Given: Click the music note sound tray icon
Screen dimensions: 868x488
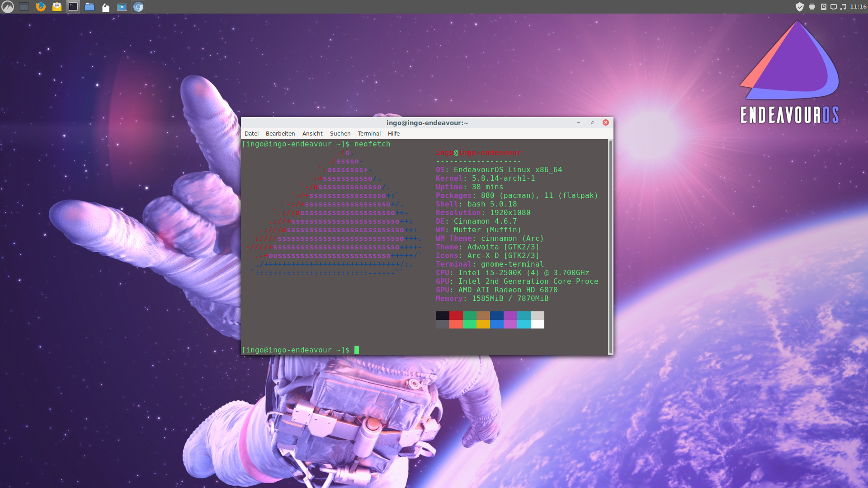Looking at the screenshot, I should tap(843, 7).
